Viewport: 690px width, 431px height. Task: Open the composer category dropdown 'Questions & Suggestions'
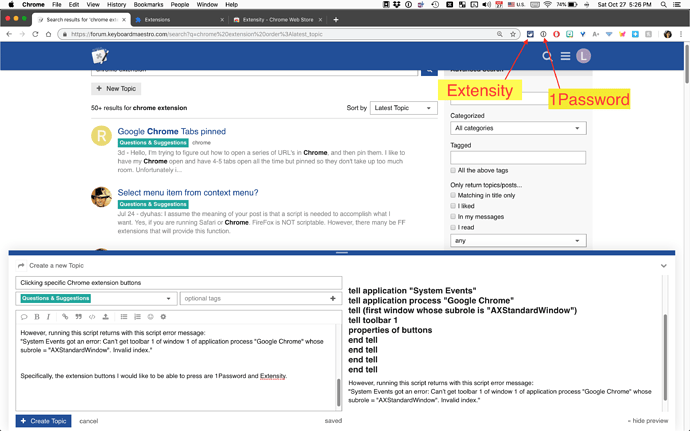[x=96, y=298]
